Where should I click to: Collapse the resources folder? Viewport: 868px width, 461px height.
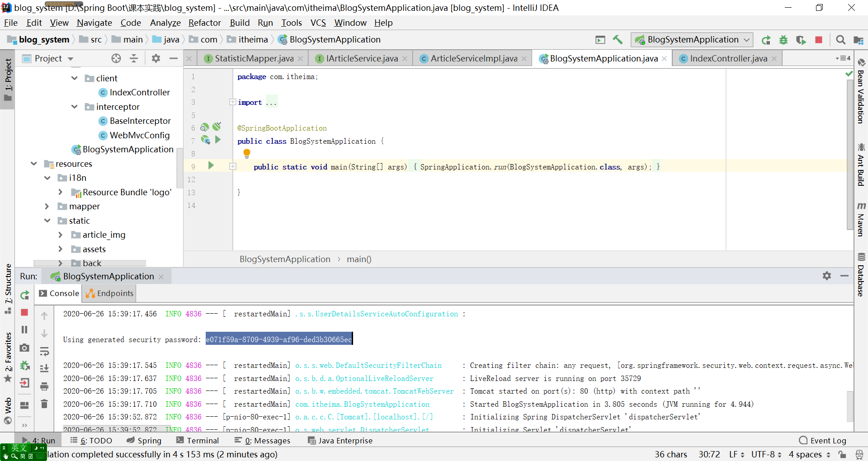point(34,164)
